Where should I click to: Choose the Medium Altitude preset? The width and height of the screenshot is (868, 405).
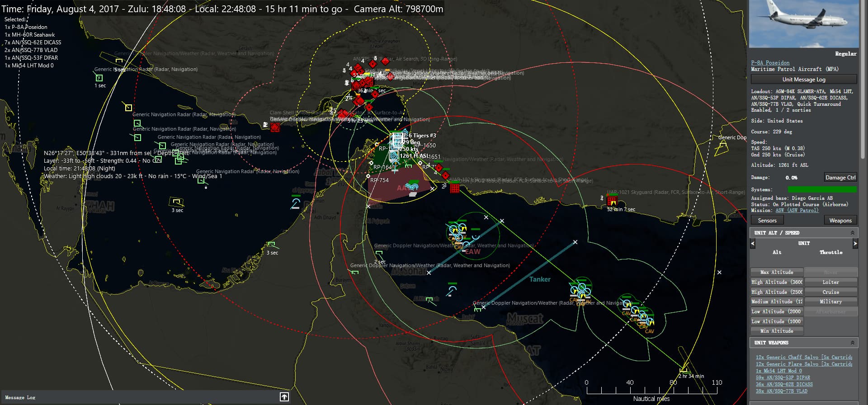click(x=777, y=301)
